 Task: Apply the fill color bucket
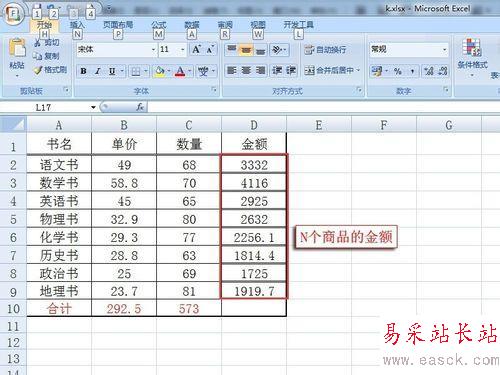click(x=160, y=71)
